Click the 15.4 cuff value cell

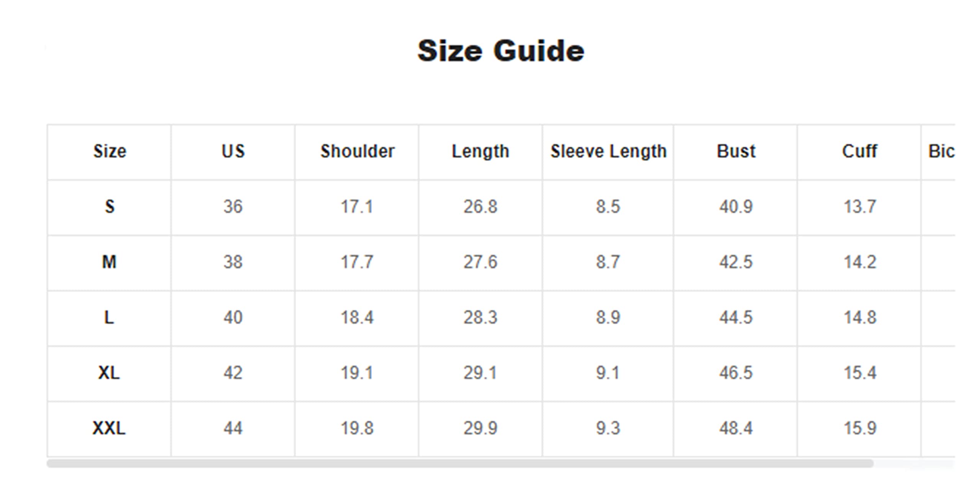860,373
